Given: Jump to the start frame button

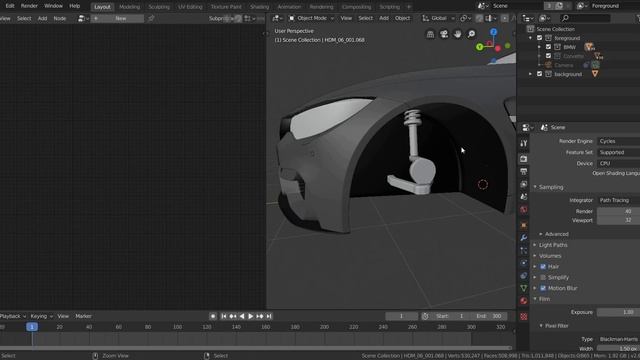Looking at the screenshot, I should (x=224, y=316).
